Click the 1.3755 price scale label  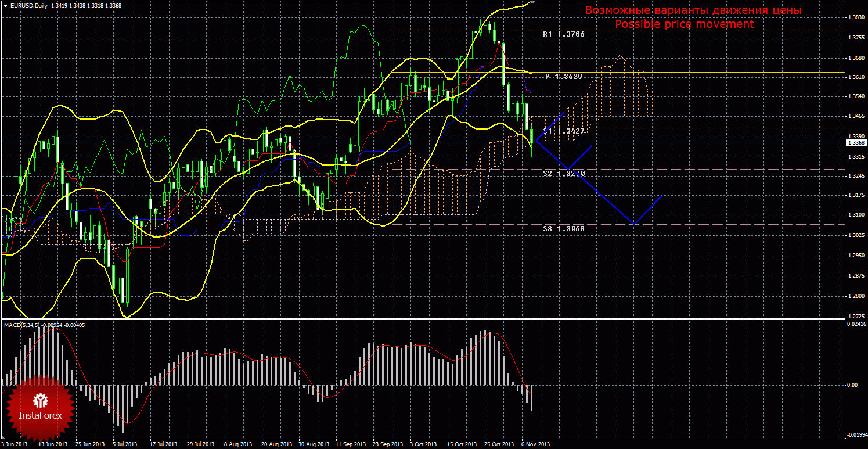click(856, 38)
